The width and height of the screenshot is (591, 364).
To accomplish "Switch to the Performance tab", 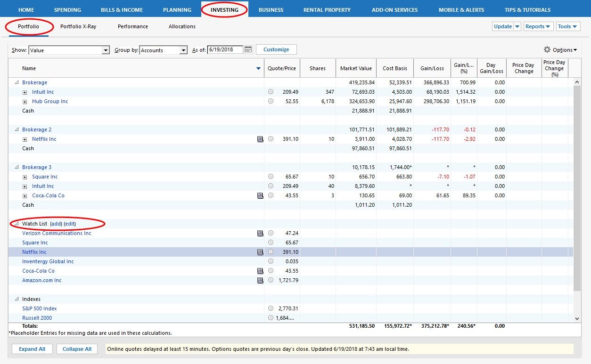I will tap(132, 26).
